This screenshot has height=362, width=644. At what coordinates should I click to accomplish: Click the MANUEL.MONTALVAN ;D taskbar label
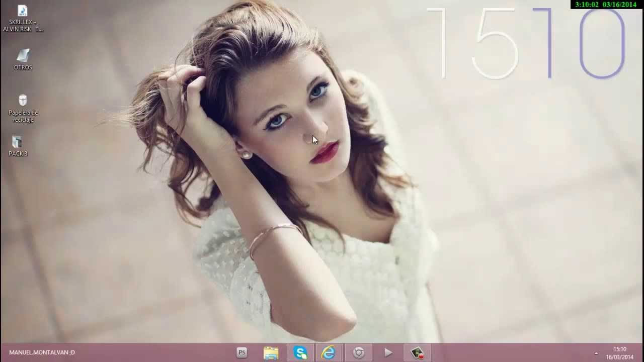click(x=43, y=352)
